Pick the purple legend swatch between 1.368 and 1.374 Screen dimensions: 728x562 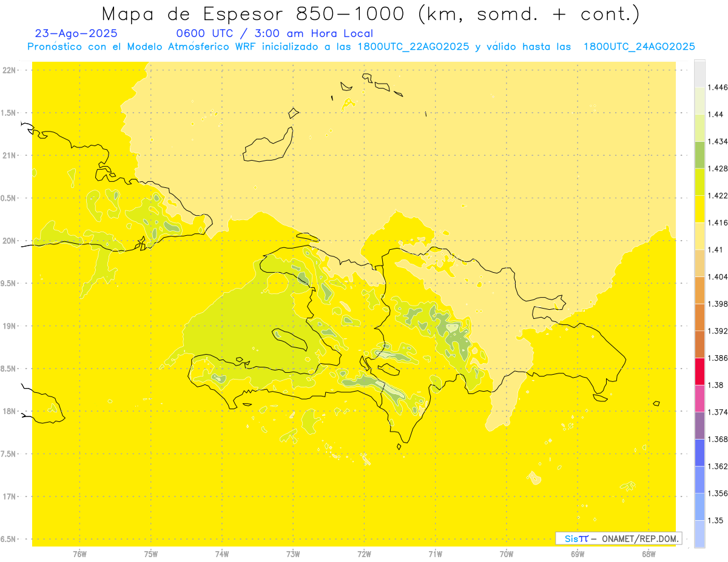699,426
